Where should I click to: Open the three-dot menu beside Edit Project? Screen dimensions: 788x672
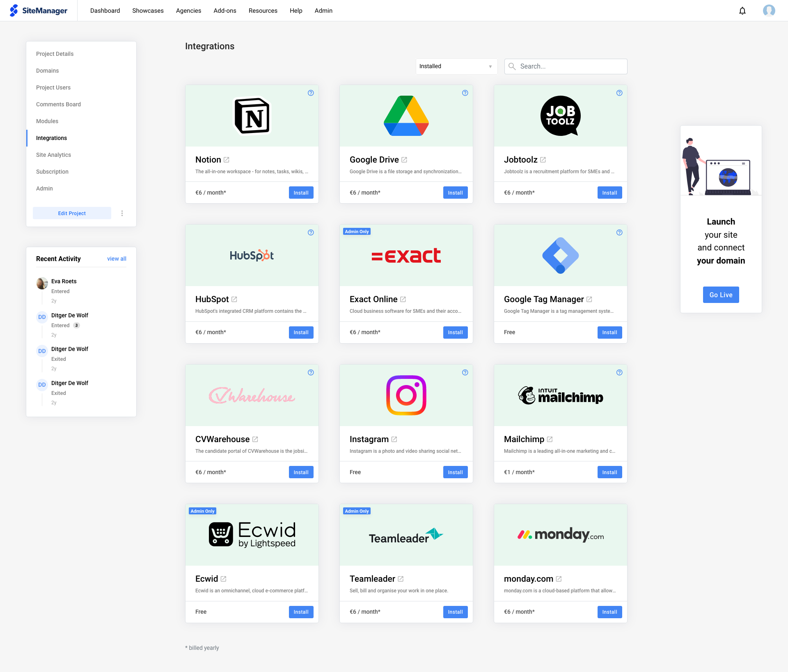122,213
